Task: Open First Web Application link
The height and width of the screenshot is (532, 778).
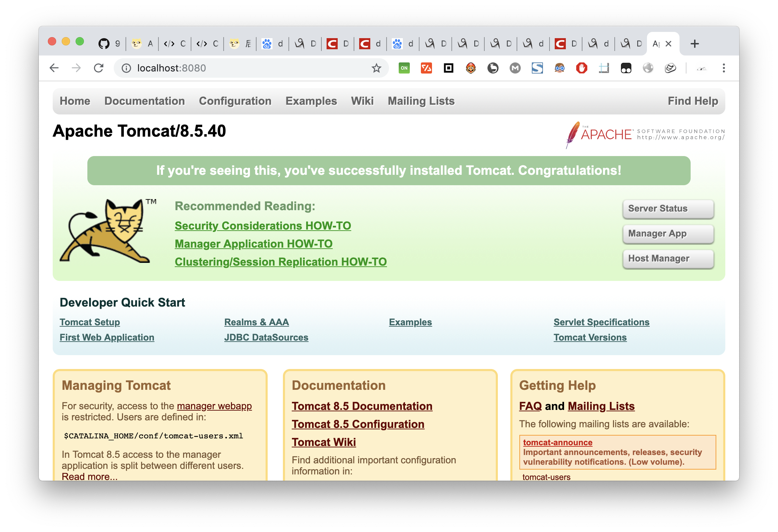Action: pyautogui.click(x=107, y=337)
